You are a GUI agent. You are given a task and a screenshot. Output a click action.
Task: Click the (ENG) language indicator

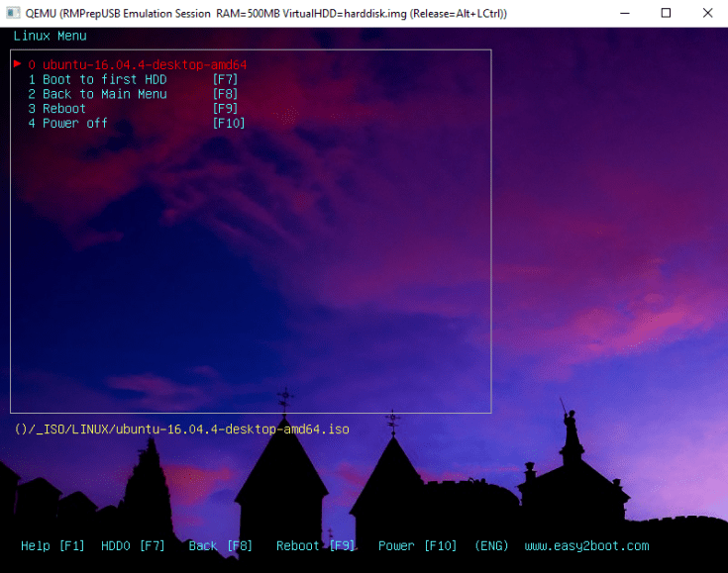click(491, 546)
